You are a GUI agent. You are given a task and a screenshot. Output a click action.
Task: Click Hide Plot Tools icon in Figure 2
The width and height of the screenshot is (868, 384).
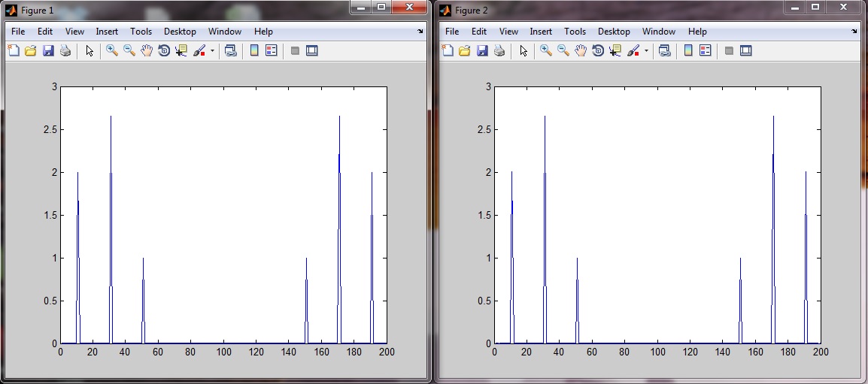[x=729, y=51]
